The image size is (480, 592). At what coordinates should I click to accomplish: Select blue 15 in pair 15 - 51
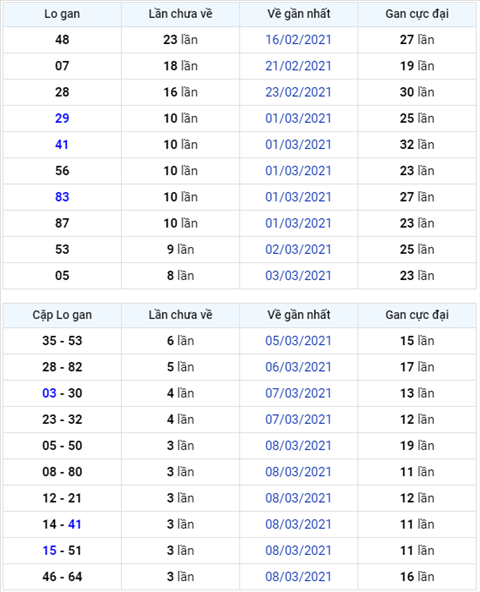49,550
